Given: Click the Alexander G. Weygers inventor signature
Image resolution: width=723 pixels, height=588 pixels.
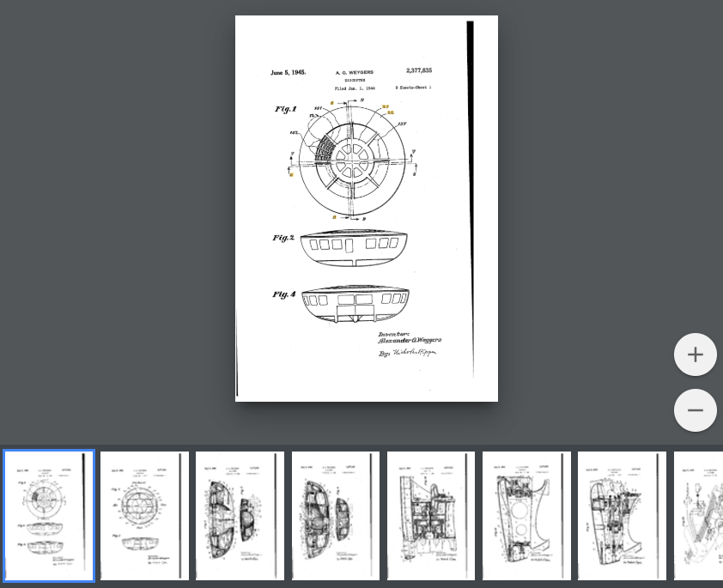Looking at the screenshot, I should click(410, 341).
